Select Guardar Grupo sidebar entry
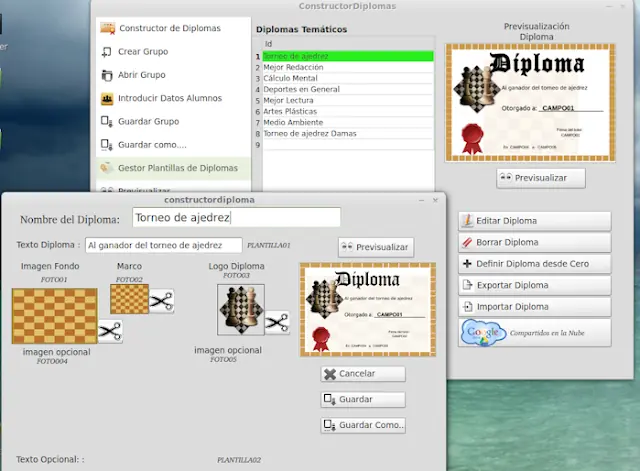 pyautogui.click(x=173, y=122)
